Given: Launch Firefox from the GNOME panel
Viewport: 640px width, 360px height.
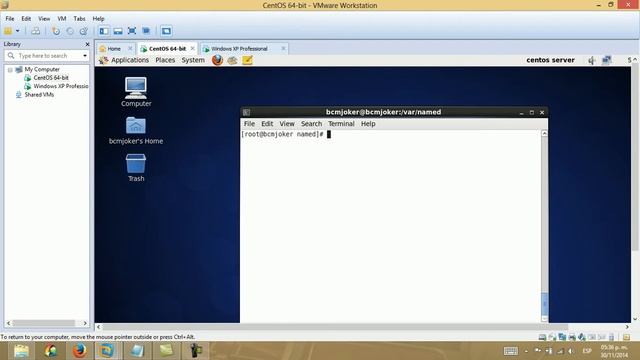Looking at the screenshot, I should coord(218,60).
